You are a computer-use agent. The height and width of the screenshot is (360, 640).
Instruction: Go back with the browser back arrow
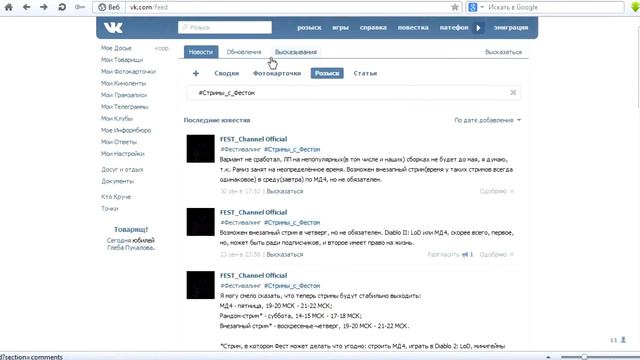27,7
